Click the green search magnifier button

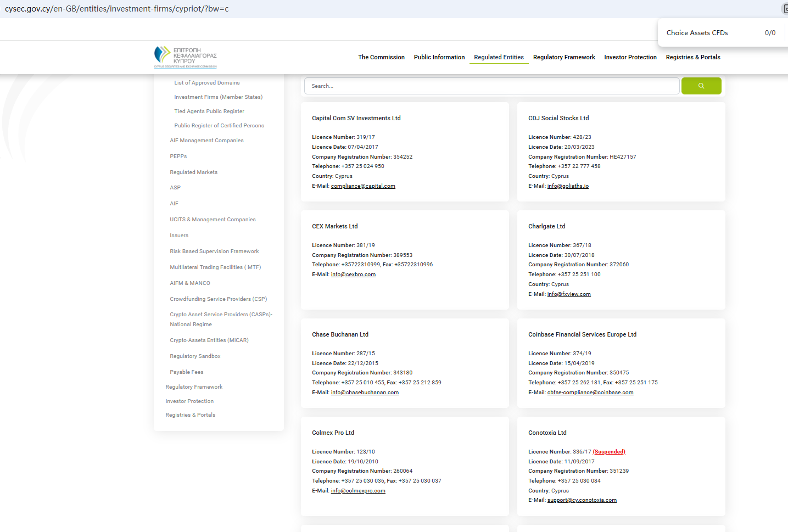tap(701, 86)
